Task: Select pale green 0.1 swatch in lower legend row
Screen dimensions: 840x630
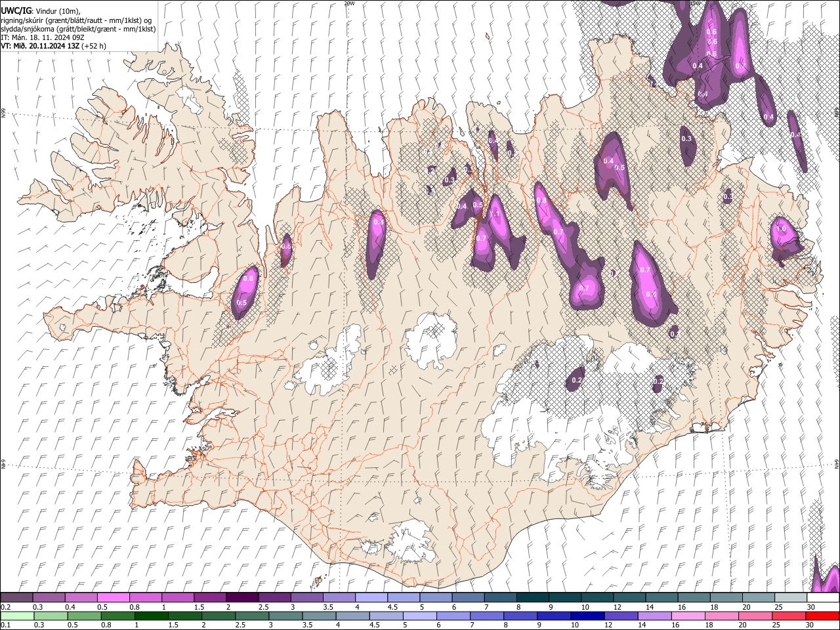Action: tap(16, 616)
